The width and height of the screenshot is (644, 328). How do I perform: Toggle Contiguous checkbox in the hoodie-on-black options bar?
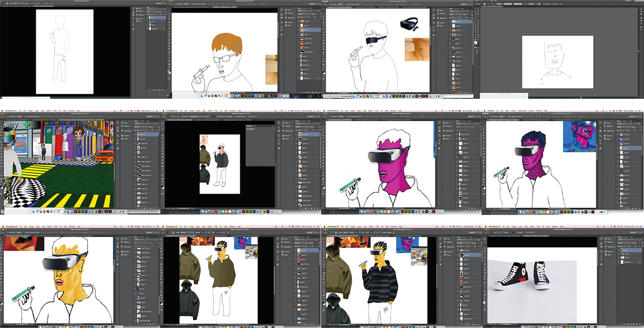[225, 116]
